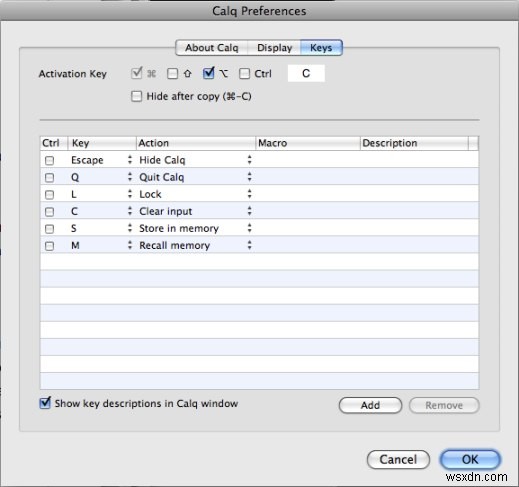Enable the Ctrl activation key checkbox
519x487 pixels.
(244, 74)
